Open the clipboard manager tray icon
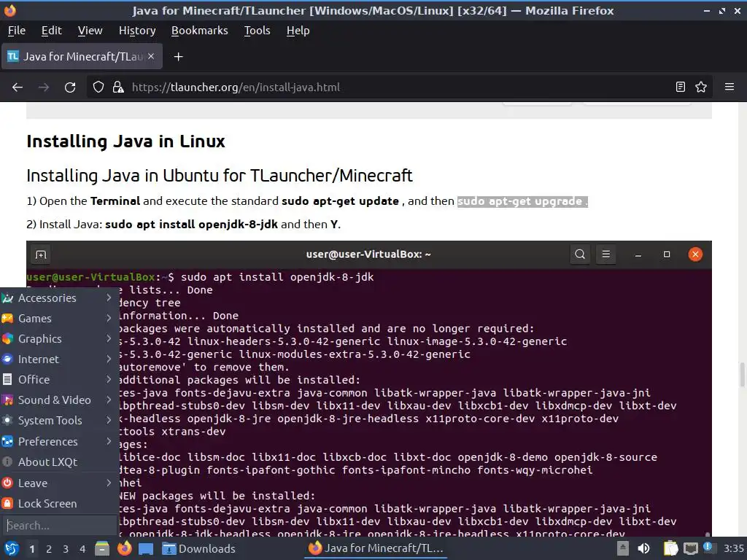The width and height of the screenshot is (747, 560). (x=671, y=548)
